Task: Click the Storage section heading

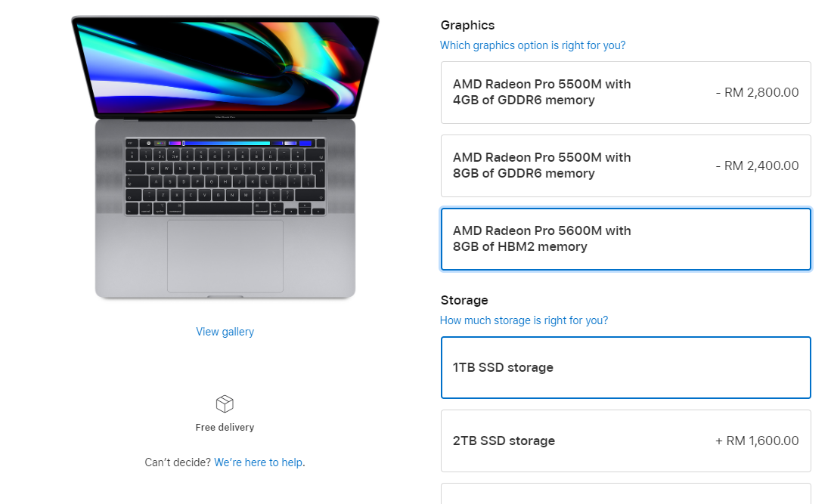Action: point(464,300)
